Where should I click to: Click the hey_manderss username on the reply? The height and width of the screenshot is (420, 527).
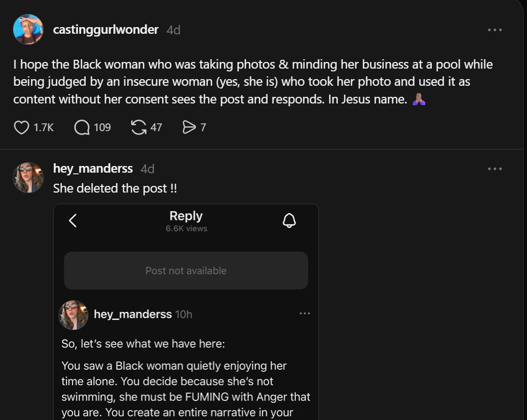93,169
